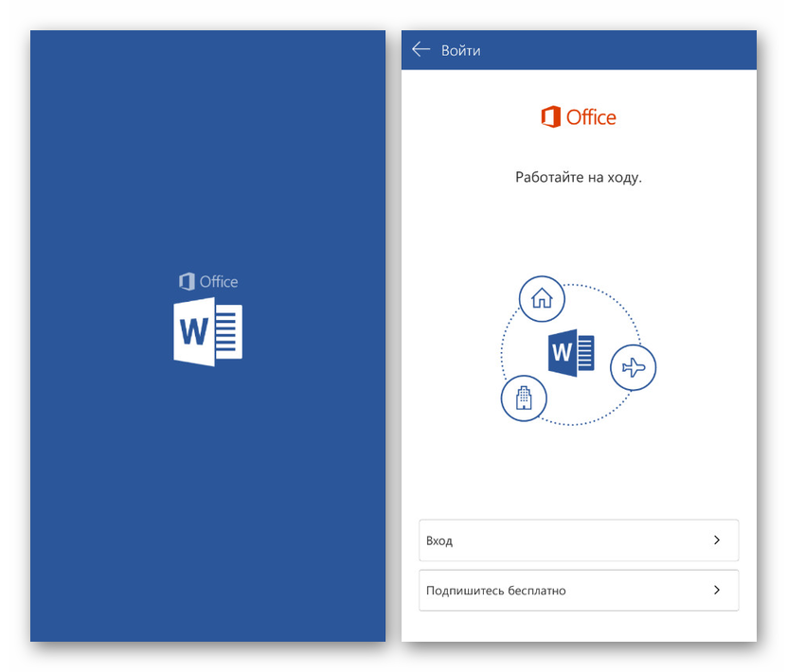Click the large white Word logo on splash
The height and width of the screenshot is (672, 787).
click(x=207, y=331)
